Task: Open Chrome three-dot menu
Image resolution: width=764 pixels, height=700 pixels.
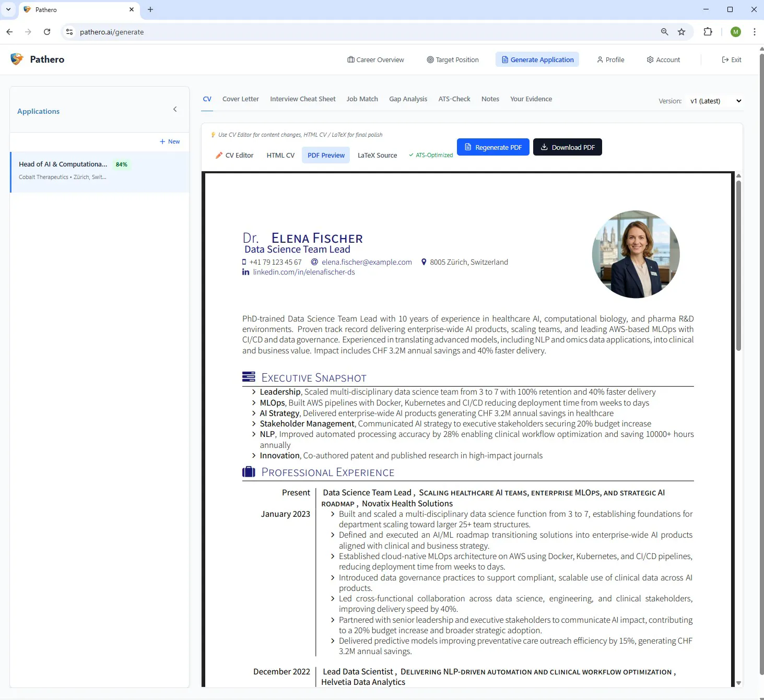Action: (755, 32)
